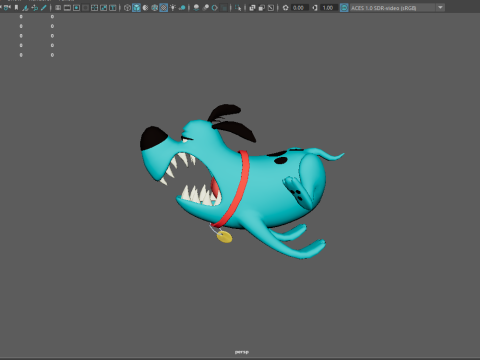480x360 pixels.
Task: Toggle the Resolution Gate display
Action: pos(76,8)
